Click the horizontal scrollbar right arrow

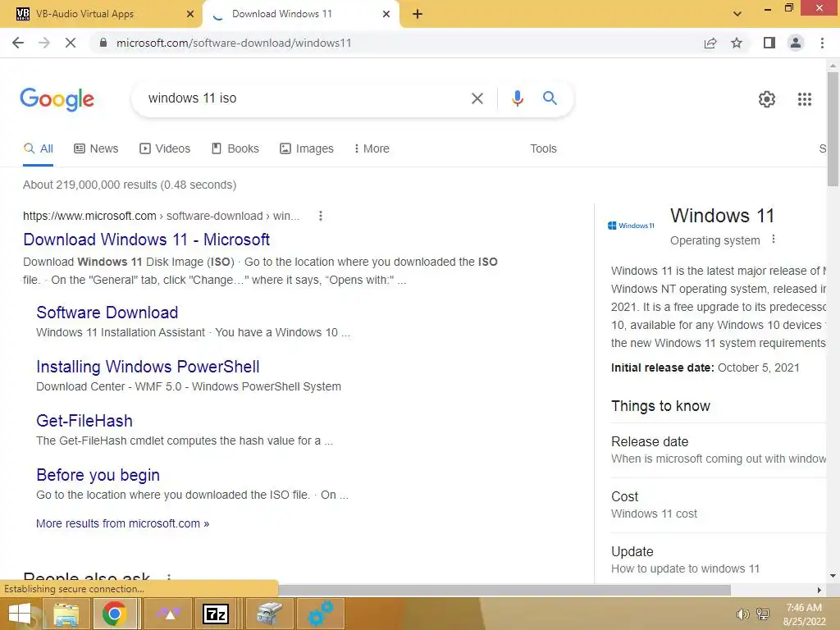(819, 590)
